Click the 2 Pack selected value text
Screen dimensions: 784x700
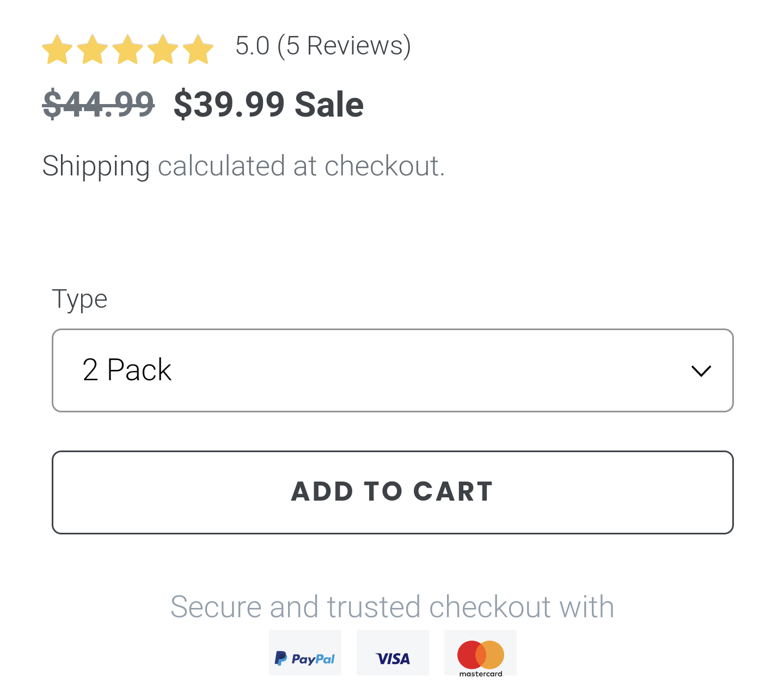[x=127, y=370]
